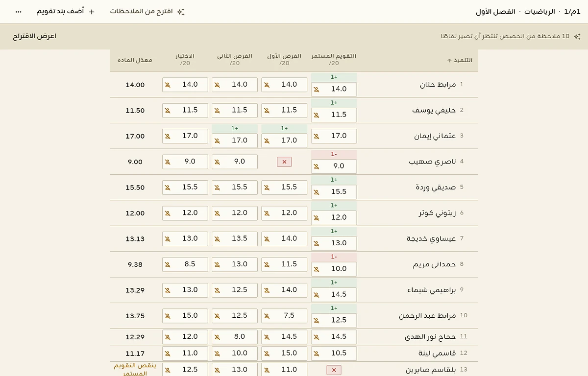
Task: Click absence icon in عثماني إيمان's التقويم المستمر cell
Action: pyautogui.click(x=316, y=136)
